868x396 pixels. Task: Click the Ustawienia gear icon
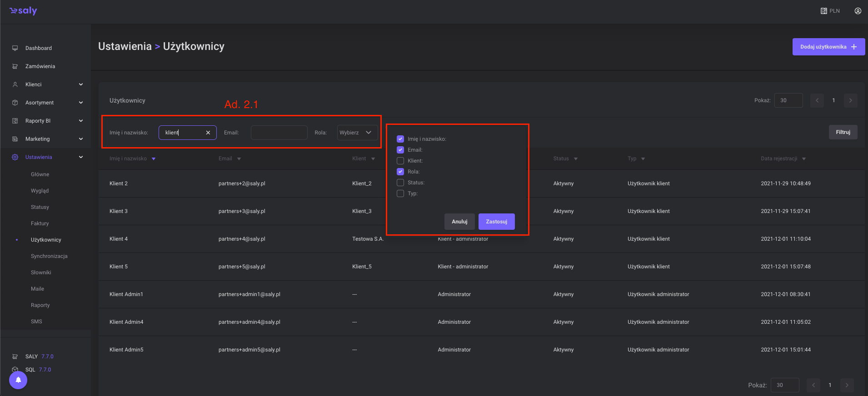[x=15, y=157]
